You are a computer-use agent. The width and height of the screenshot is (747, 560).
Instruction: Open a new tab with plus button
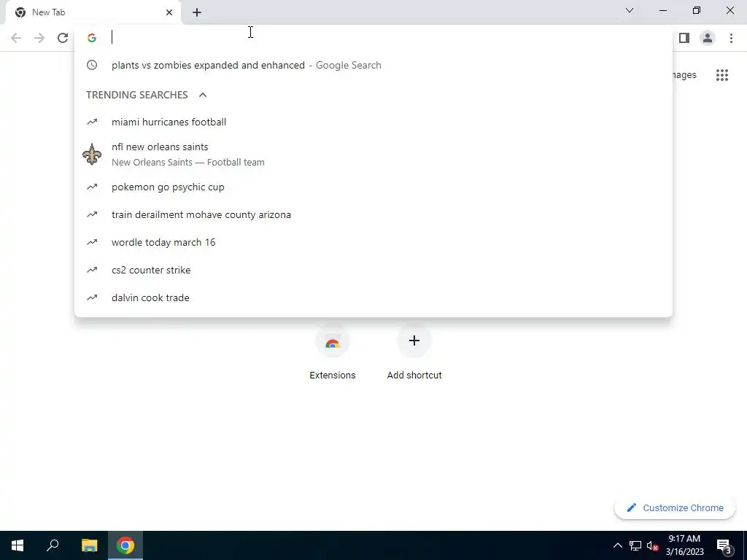point(197,12)
